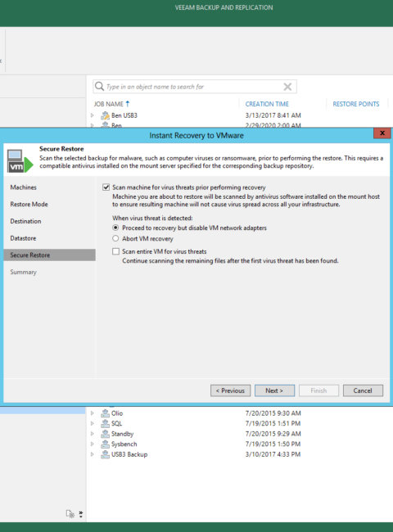Click the Sysbench job name
The height and width of the screenshot is (532, 393).
124,444
